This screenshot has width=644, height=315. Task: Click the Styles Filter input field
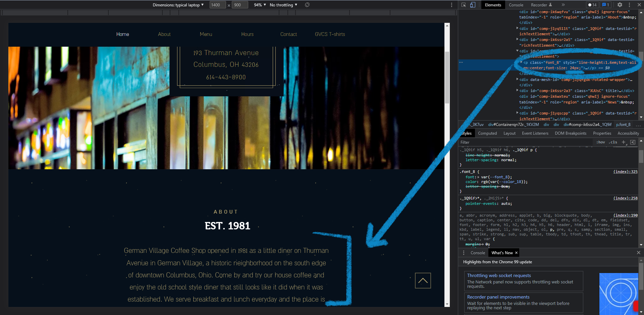[526, 142]
